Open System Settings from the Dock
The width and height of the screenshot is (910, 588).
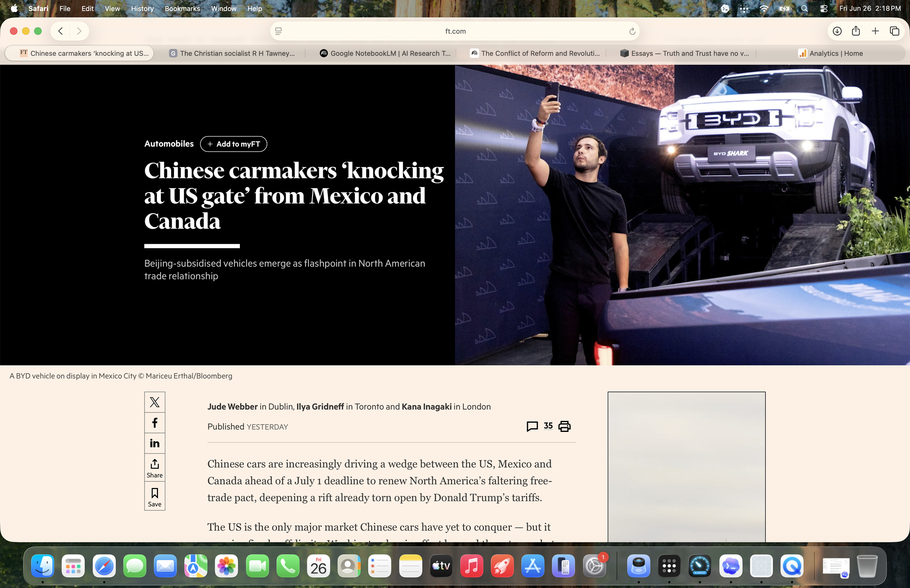pos(594,565)
